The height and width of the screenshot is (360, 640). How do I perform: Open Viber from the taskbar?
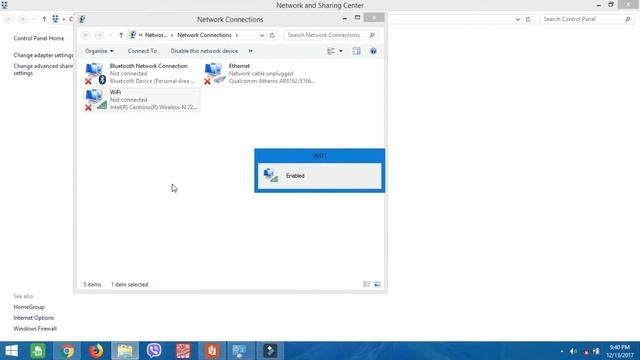(154, 351)
